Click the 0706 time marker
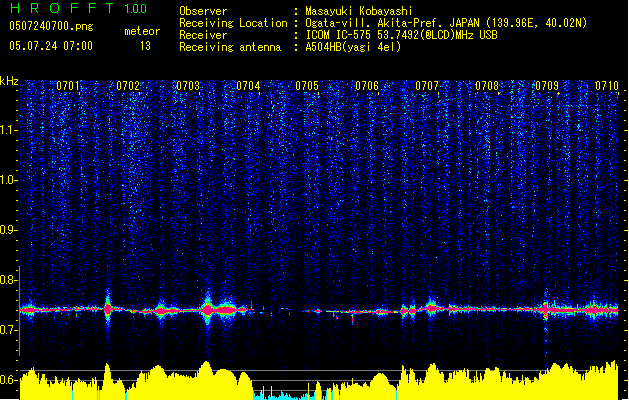The height and width of the screenshot is (400, 629). tap(367, 86)
